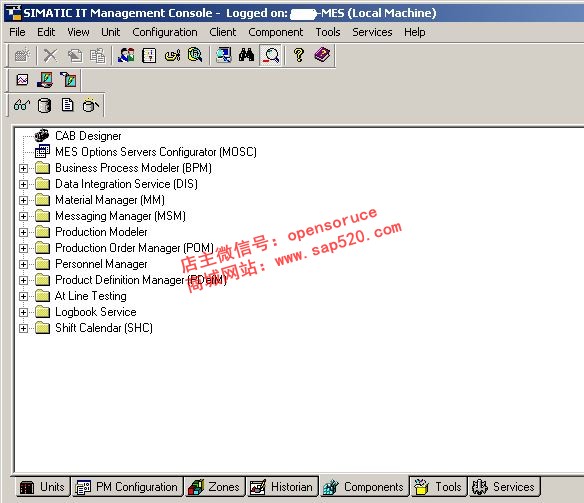Image resolution: width=584 pixels, height=503 pixels.
Task: Click the database cylinder icon
Action: [x=44, y=105]
